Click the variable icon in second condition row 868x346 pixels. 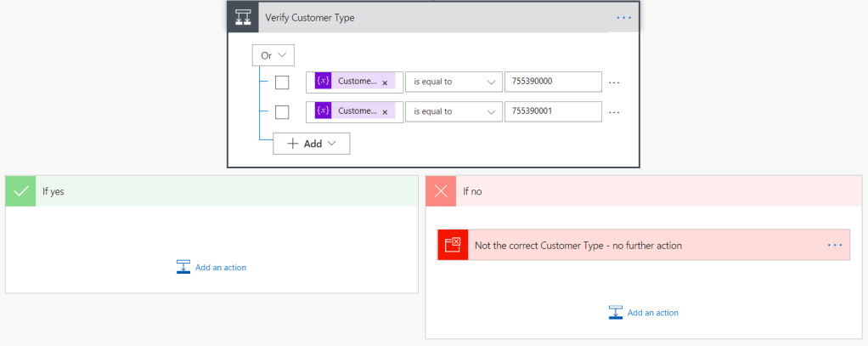click(x=323, y=111)
